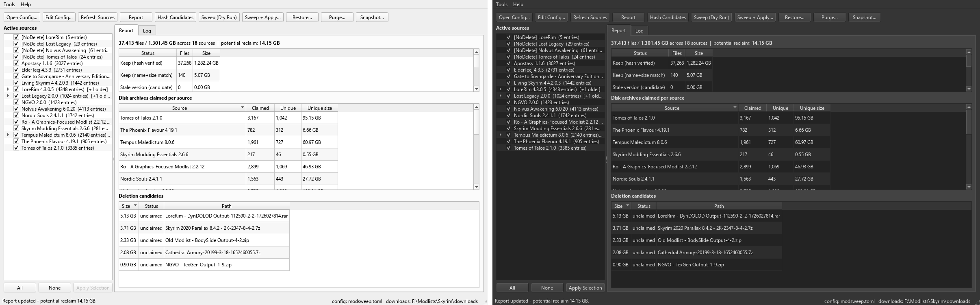Viewport: 980px width, 305px height.
Task: Expand Tempus Maledictum 8.0.6 row in dark window
Action: click(x=501, y=135)
